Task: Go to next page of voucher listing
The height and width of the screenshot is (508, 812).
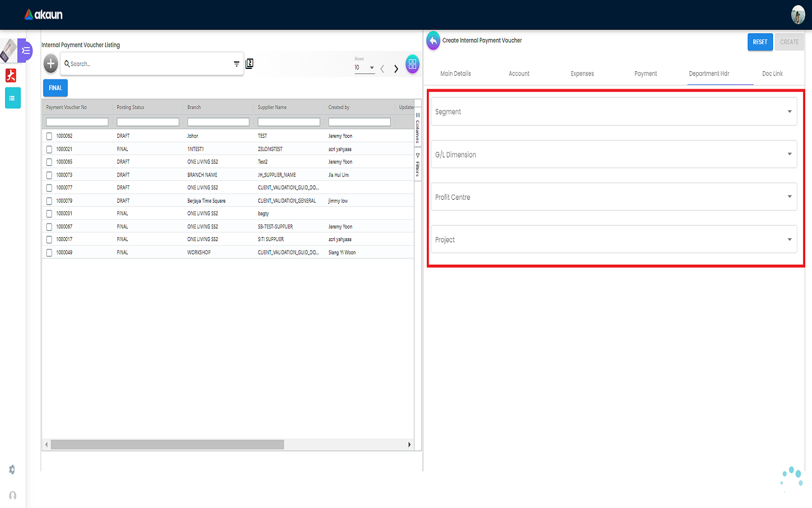Action: point(396,69)
